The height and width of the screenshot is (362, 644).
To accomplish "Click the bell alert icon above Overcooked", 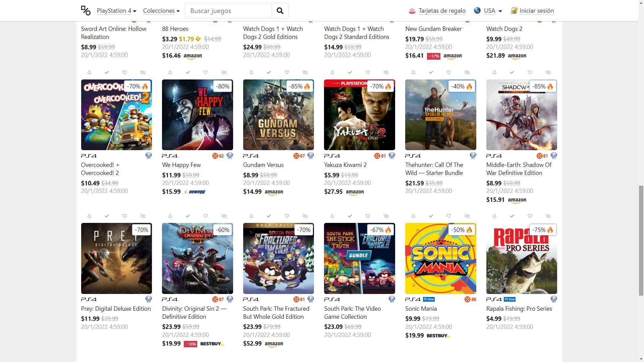I will coord(89,72).
